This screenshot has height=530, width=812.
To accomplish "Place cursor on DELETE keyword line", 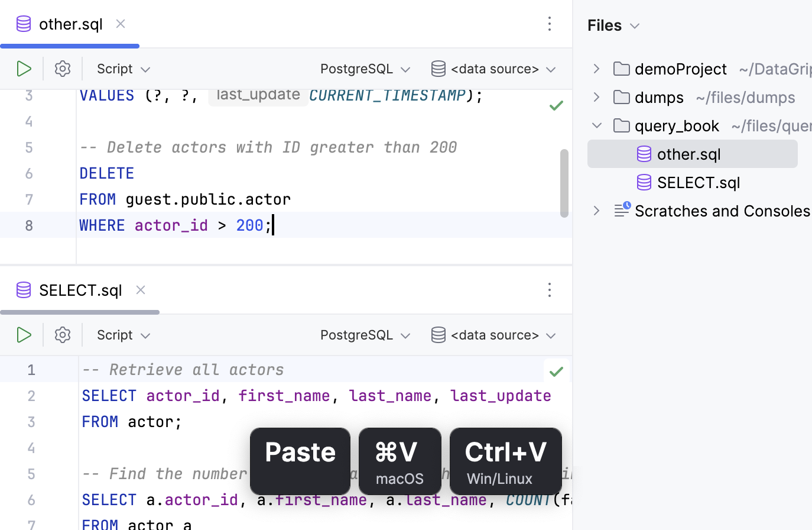I will coord(107,173).
